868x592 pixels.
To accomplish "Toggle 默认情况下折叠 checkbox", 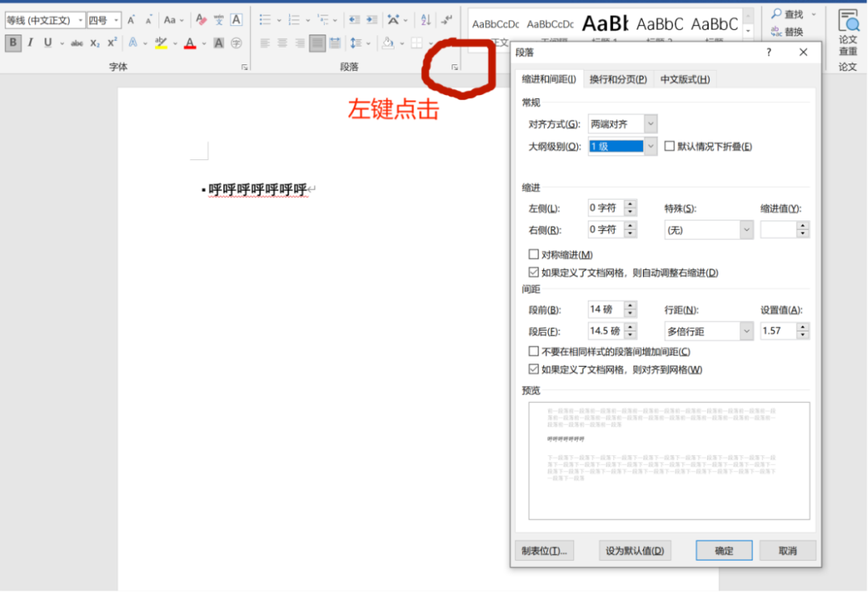I will coord(669,146).
